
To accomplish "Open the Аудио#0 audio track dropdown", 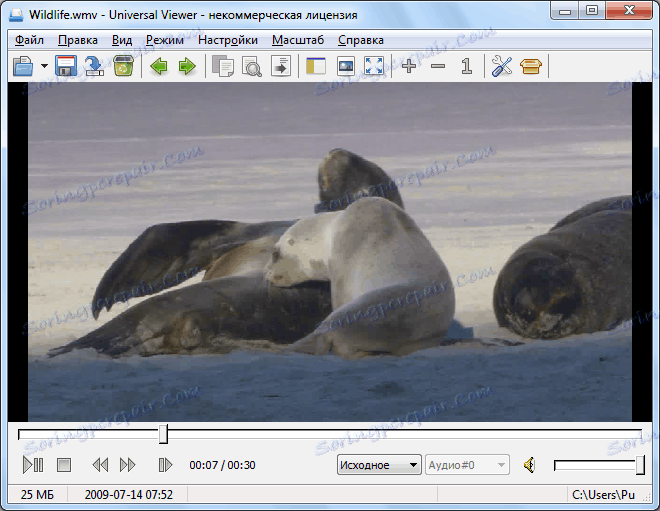I will coord(467,465).
